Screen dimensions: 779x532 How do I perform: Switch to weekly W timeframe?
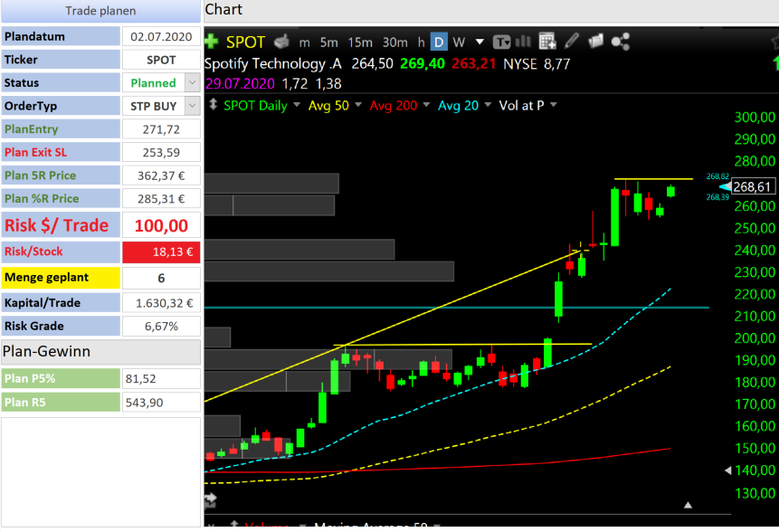[459, 43]
